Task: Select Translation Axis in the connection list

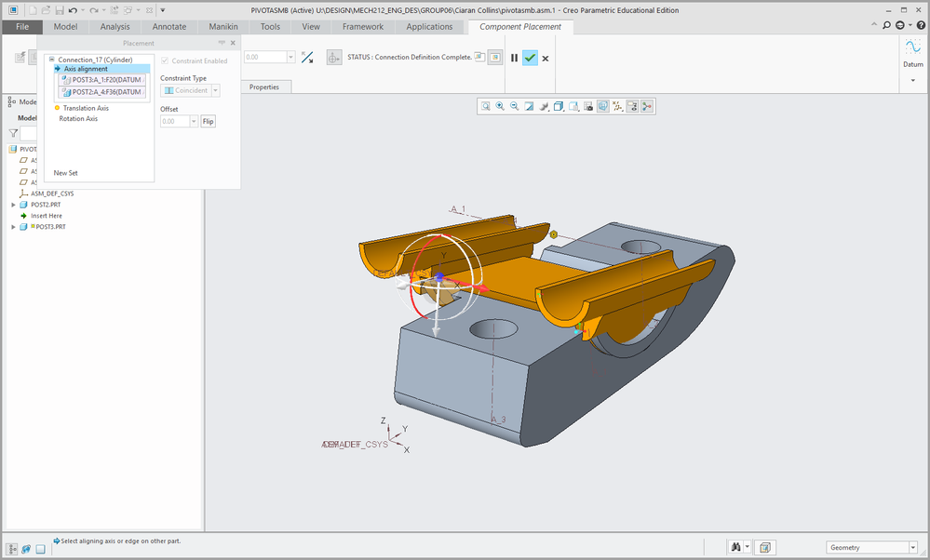Action: (86, 108)
